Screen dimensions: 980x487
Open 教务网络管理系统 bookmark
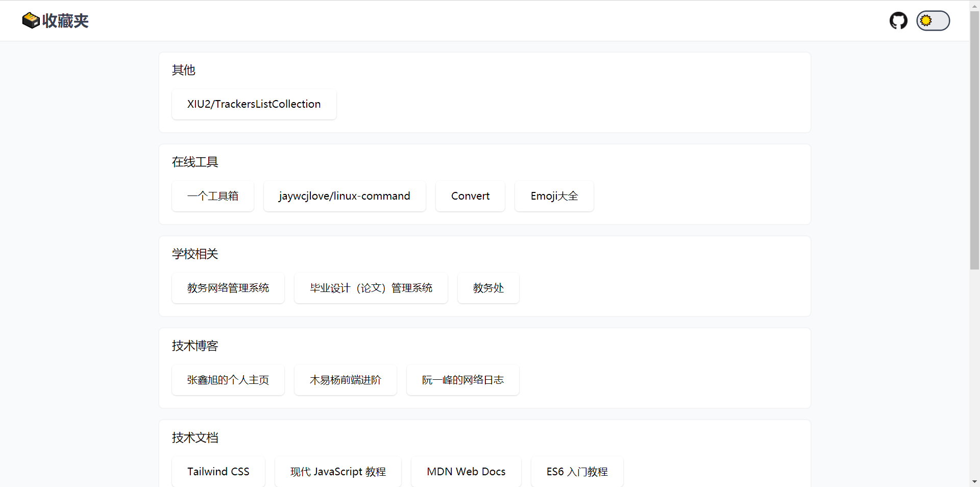[228, 288]
